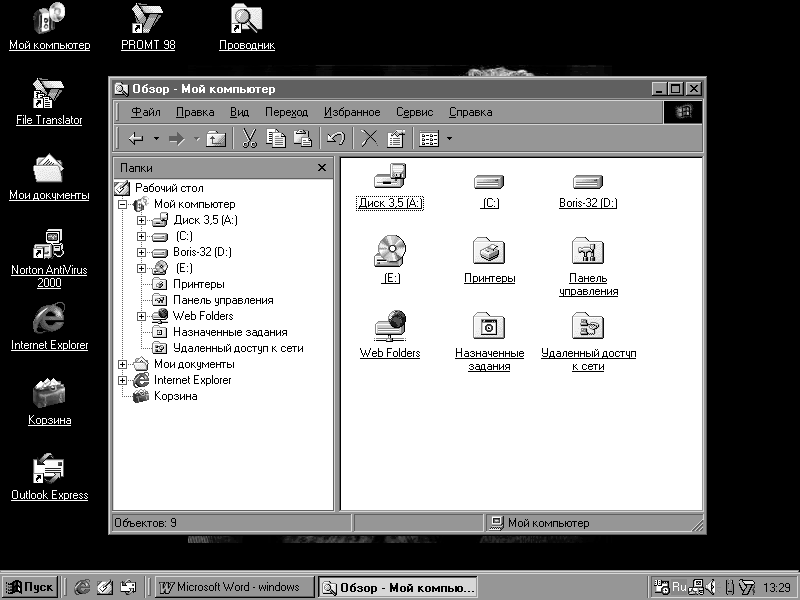Collapse Мой компьютер tree node
This screenshot has height=600, width=800.
coord(122,205)
